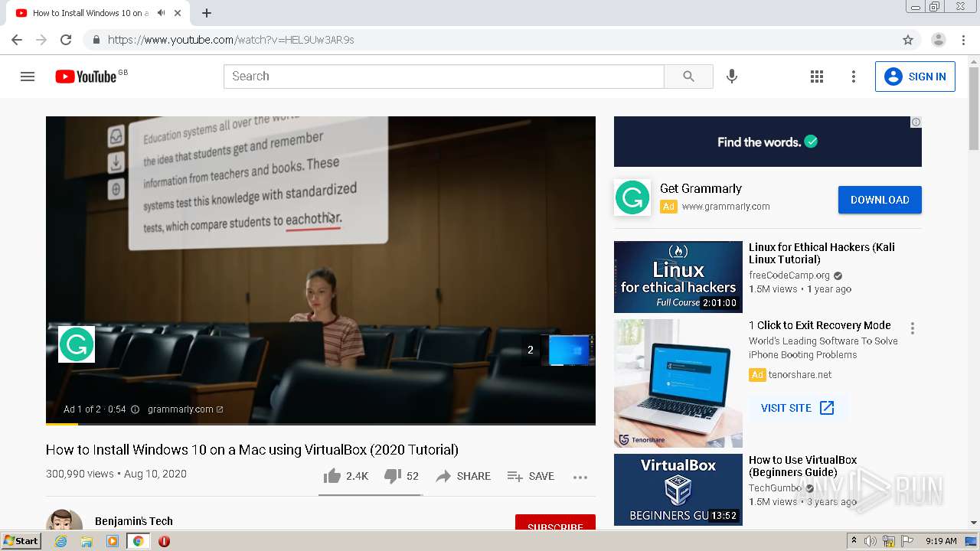The width and height of the screenshot is (980, 551).
Task: Open Linux for Ethical Hackers thumbnail
Action: click(x=678, y=277)
